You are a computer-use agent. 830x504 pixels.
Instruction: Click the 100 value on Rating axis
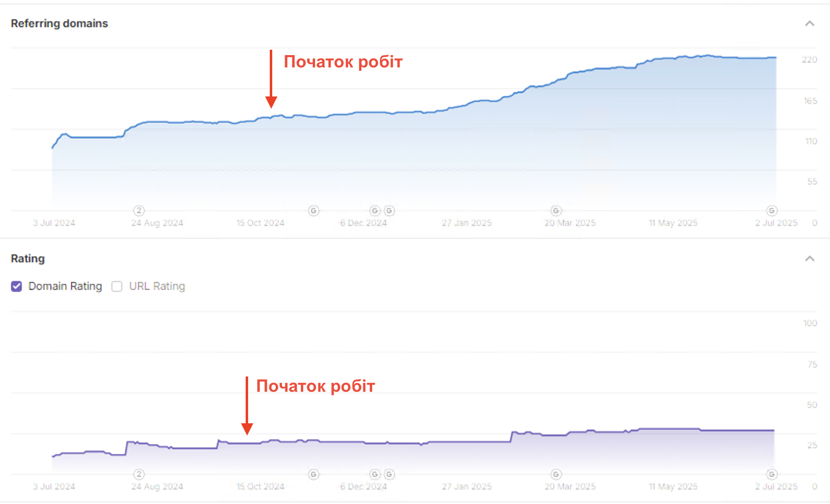tap(810, 323)
